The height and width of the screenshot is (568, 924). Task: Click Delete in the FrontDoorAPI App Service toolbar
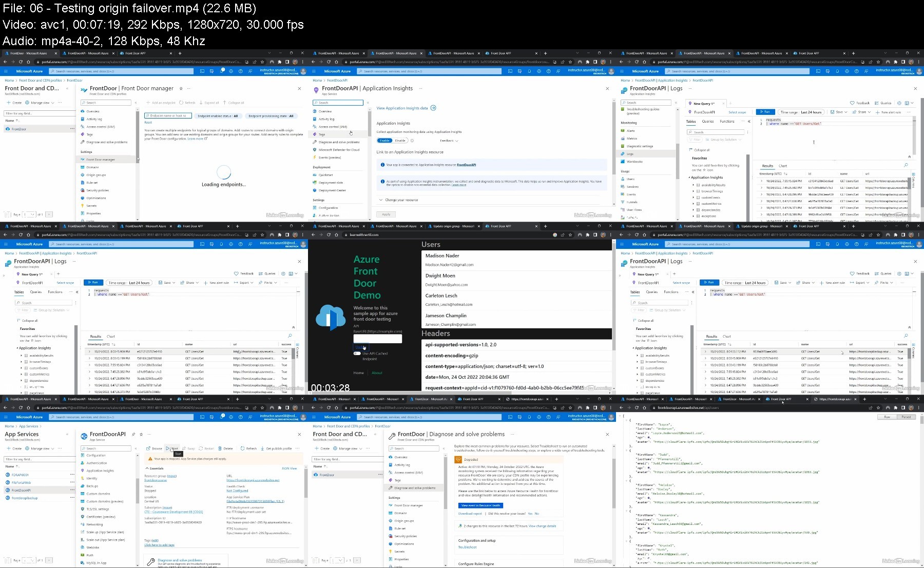pyautogui.click(x=226, y=448)
